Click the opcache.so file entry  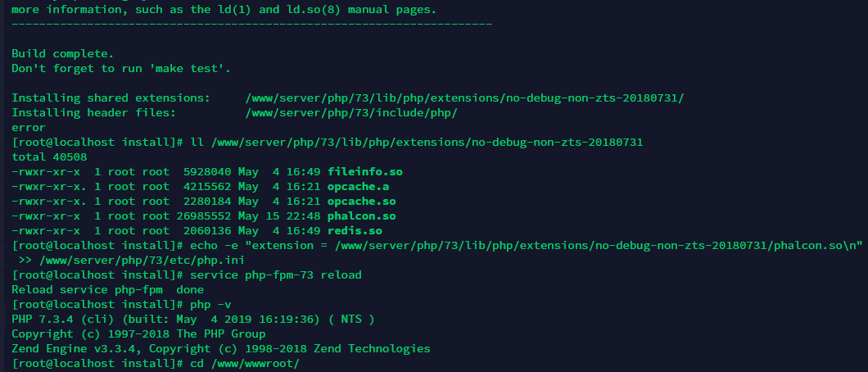(x=362, y=201)
